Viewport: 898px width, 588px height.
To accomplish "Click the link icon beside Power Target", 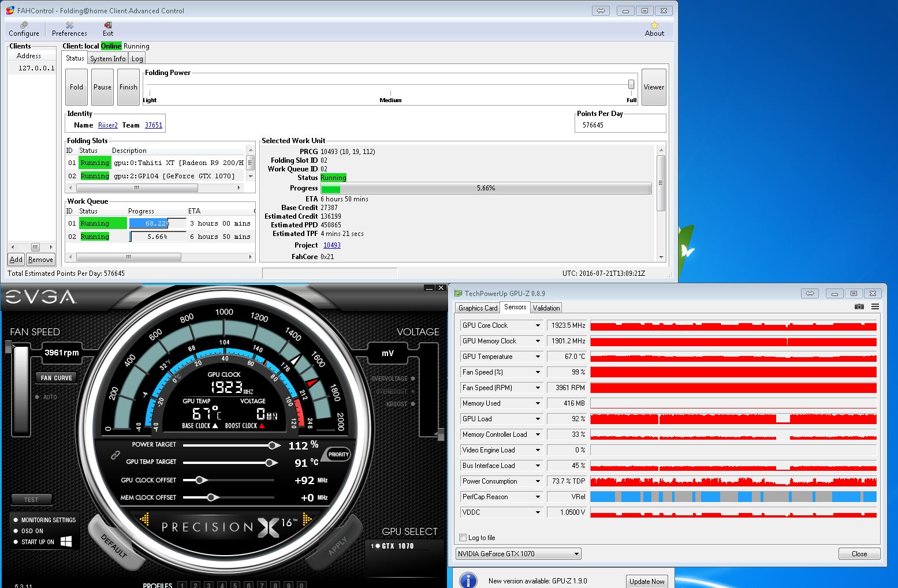I will tap(115, 455).
